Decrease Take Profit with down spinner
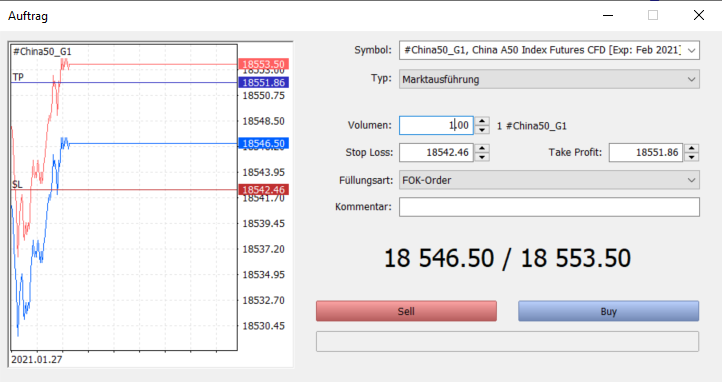The width and height of the screenshot is (722, 382). pyautogui.click(x=692, y=157)
